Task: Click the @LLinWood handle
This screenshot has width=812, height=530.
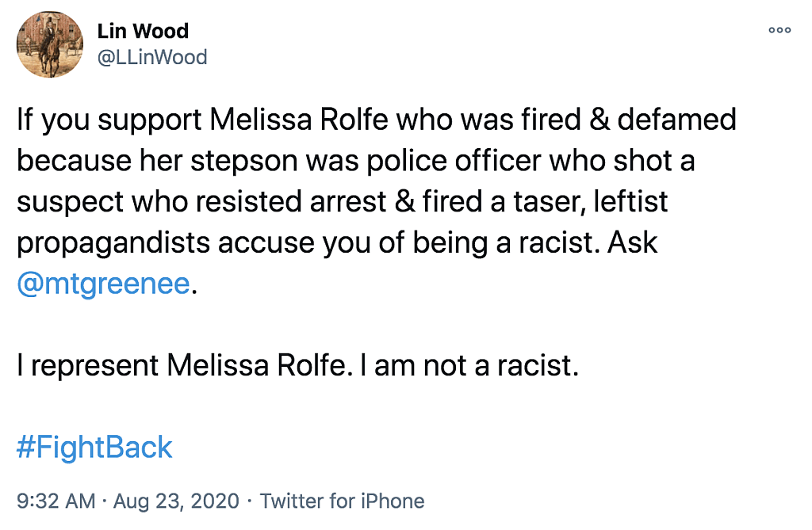Action: pos(151,57)
